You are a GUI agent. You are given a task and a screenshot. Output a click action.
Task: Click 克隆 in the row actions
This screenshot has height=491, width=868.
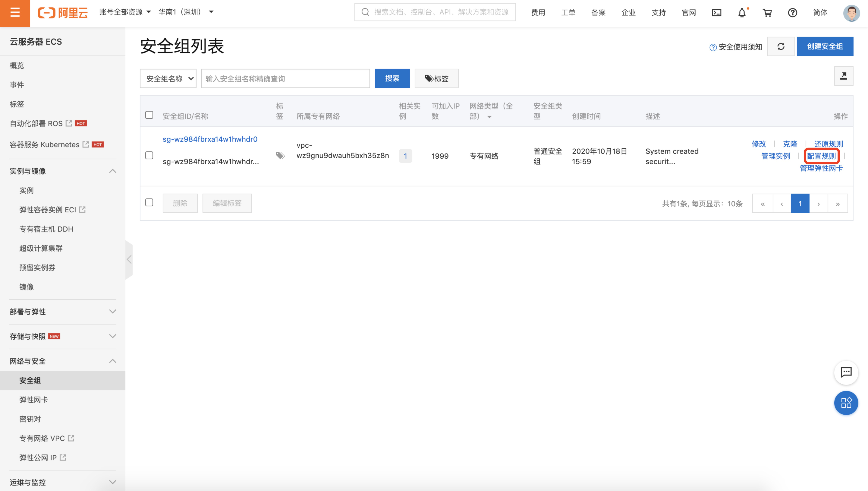(790, 144)
